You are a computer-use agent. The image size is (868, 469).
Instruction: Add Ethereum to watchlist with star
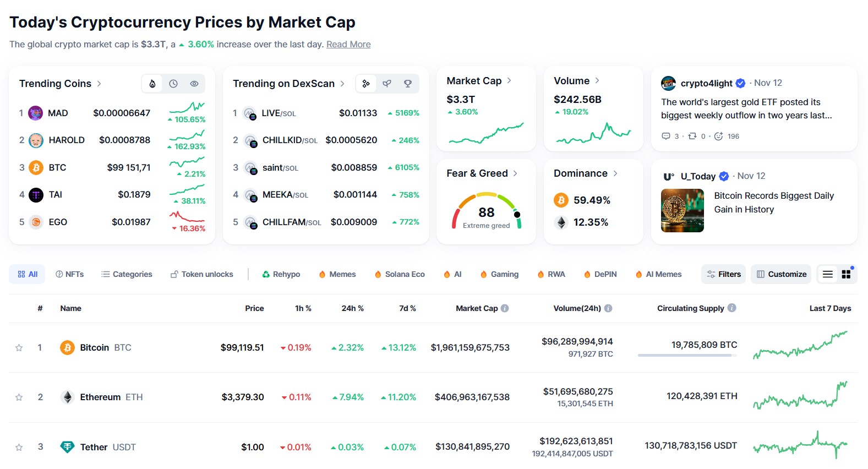point(19,397)
